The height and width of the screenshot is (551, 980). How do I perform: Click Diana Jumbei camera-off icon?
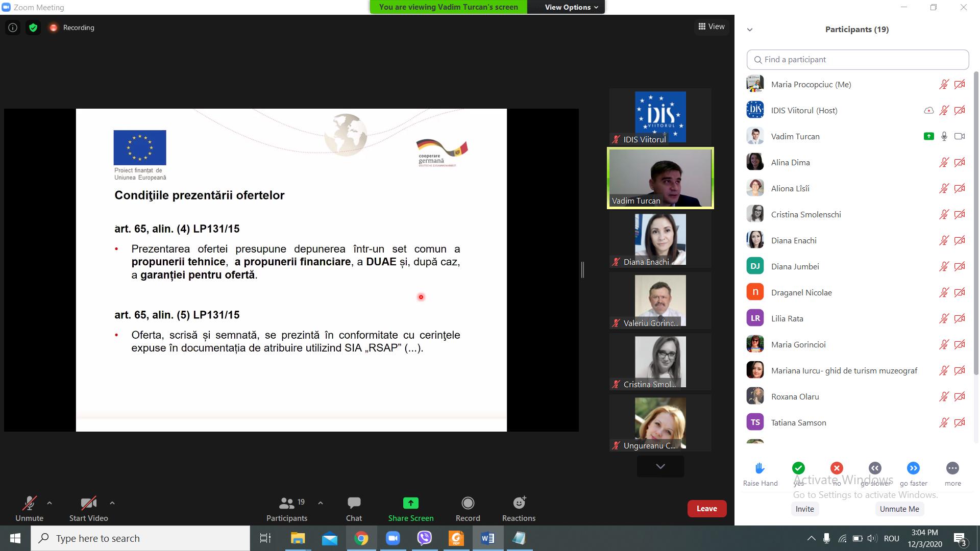pos(960,267)
